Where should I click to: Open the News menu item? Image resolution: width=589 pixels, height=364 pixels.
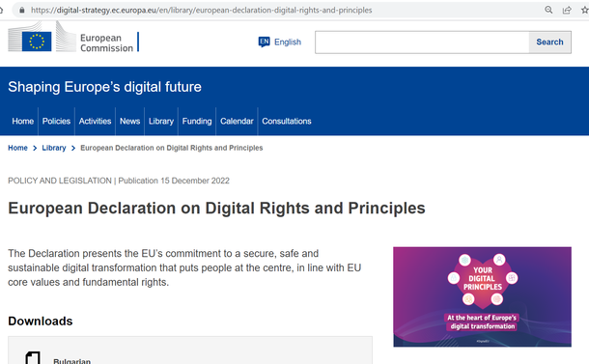[x=130, y=122]
